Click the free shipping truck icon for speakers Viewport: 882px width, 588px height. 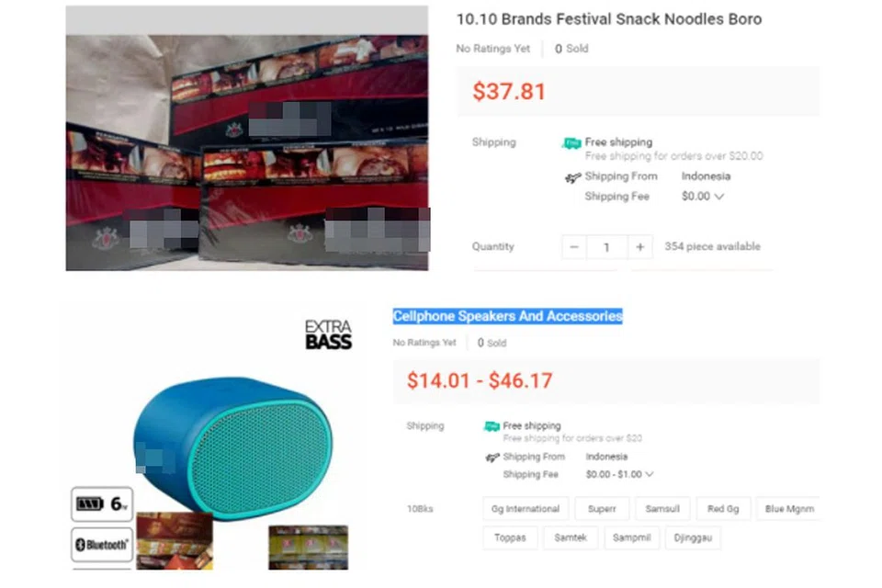pyautogui.click(x=492, y=426)
